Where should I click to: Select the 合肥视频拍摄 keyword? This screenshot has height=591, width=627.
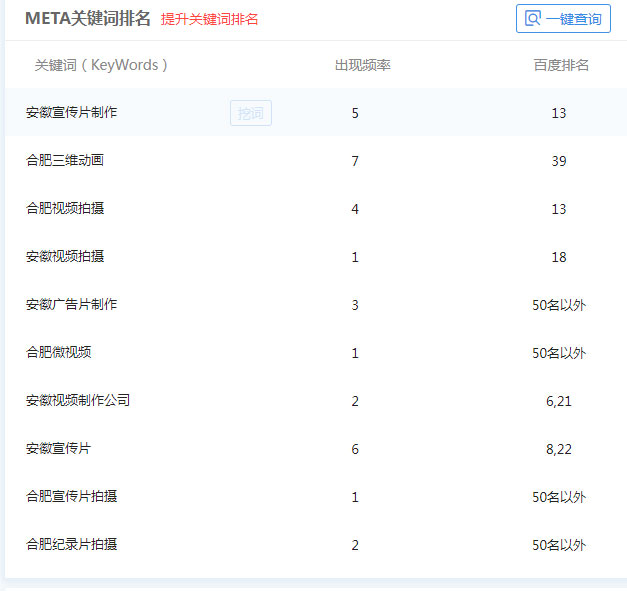click(65, 208)
